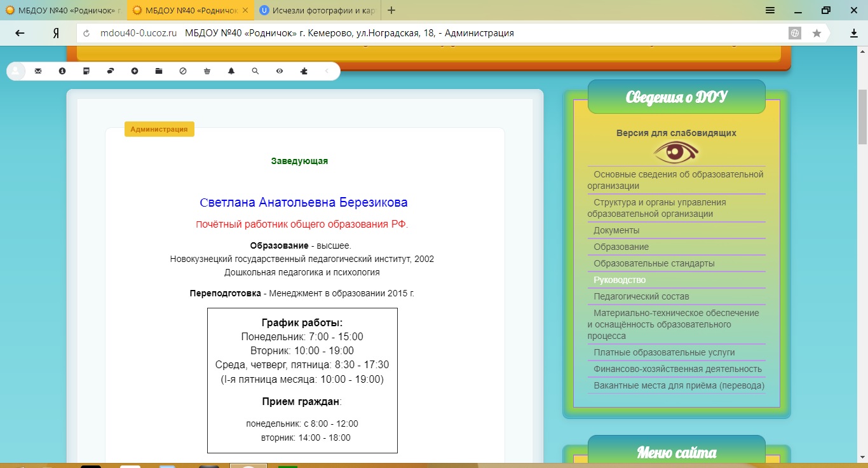Screen dimensions: 868x468
Task: Switch to Исчезли фотографии tab
Action: coord(318,10)
